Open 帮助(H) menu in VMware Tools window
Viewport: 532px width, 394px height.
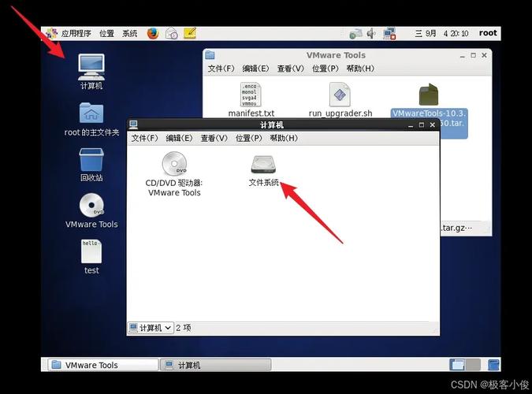[360, 69]
